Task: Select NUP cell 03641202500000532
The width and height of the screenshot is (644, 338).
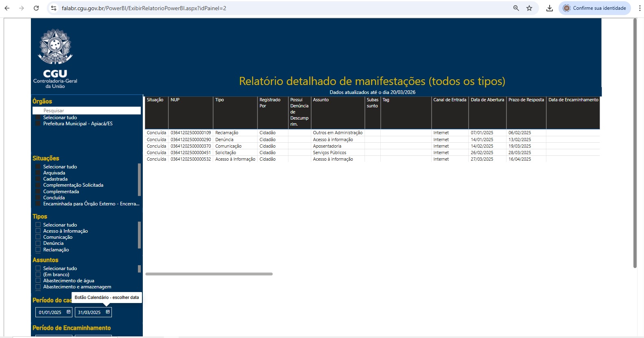Action: [191, 159]
